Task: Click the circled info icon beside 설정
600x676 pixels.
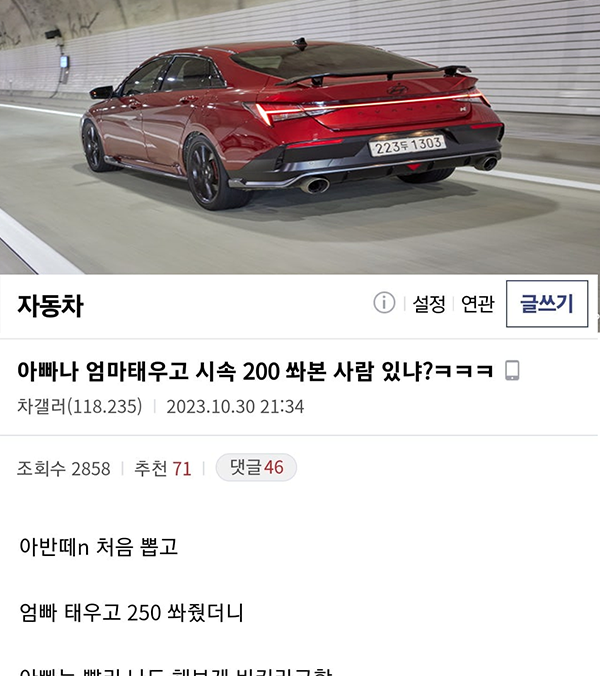Action: [384, 303]
